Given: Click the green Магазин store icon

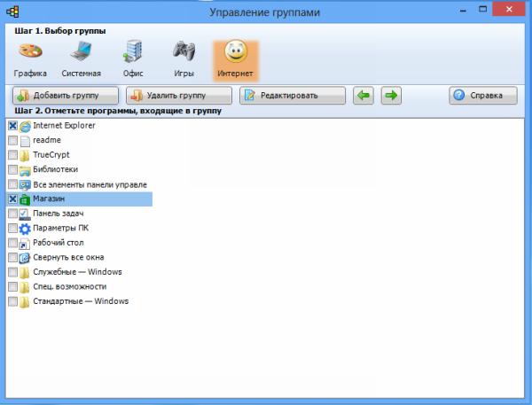Looking at the screenshot, I should pyautogui.click(x=25, y=199).
